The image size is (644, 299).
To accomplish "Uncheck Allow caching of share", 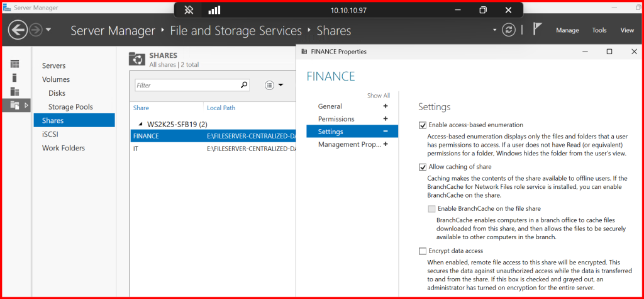I will pos(423,167).
